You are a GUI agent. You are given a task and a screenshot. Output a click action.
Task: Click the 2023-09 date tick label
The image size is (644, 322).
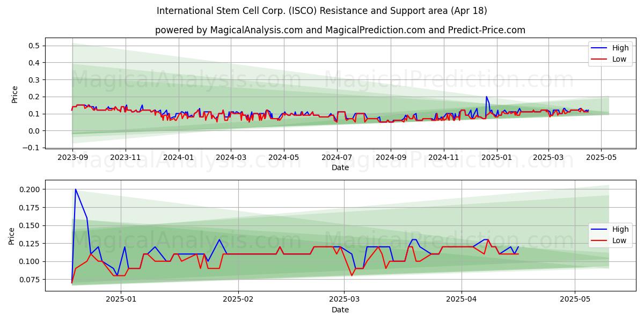72,158
